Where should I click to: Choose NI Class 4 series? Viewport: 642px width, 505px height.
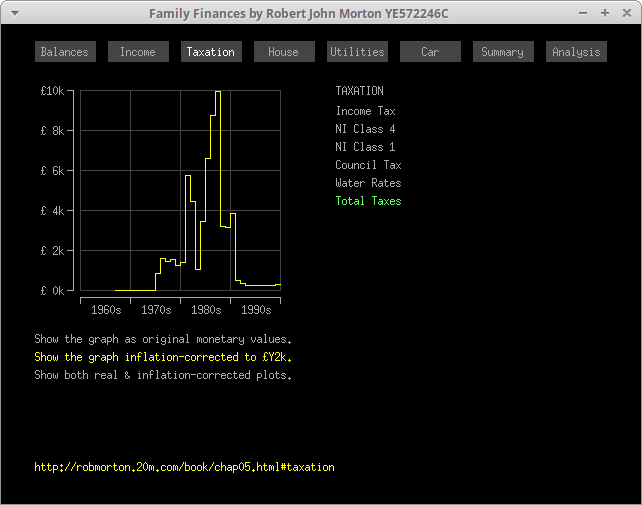[x=365, y=129]
